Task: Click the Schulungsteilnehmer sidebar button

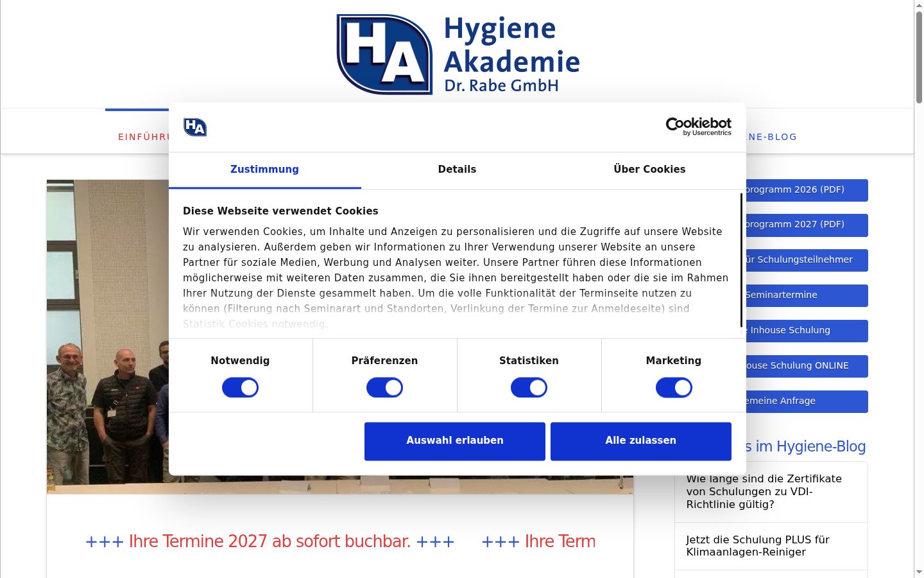Action: pos(807,260)
